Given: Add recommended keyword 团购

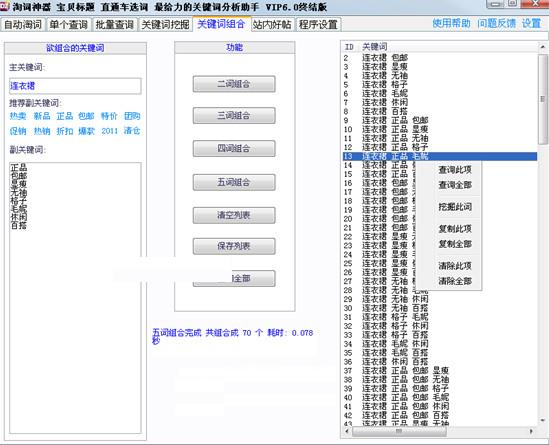Looking at the screenshot, I should (x=132, y=116).
